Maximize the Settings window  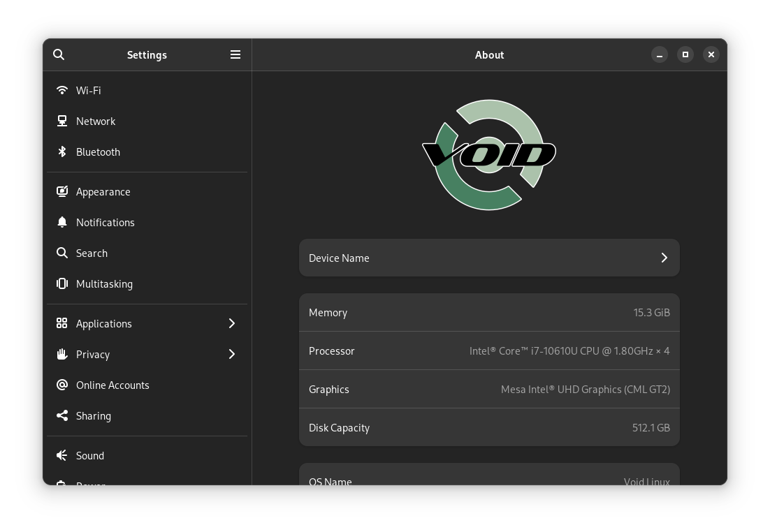point(685,54)
